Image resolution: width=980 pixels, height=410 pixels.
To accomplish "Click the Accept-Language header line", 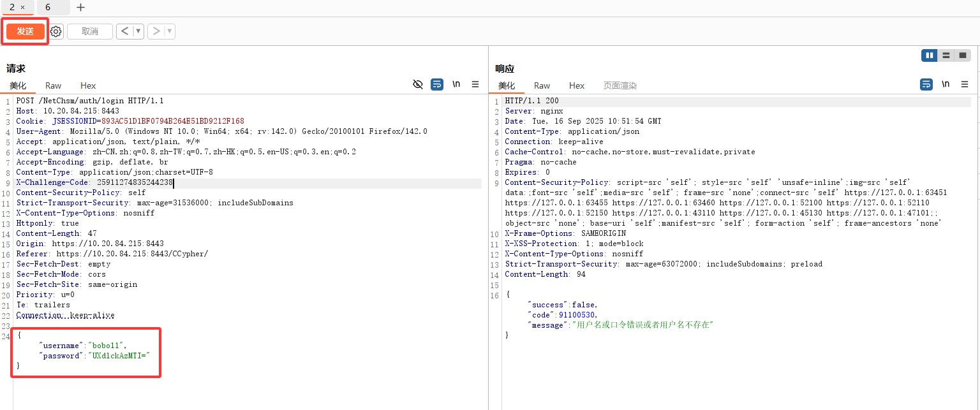I will (x=186, y=152).
